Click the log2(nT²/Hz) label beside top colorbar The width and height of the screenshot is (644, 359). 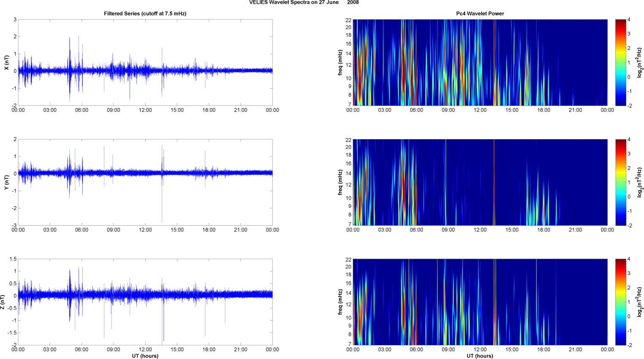[x=640, y=62]
